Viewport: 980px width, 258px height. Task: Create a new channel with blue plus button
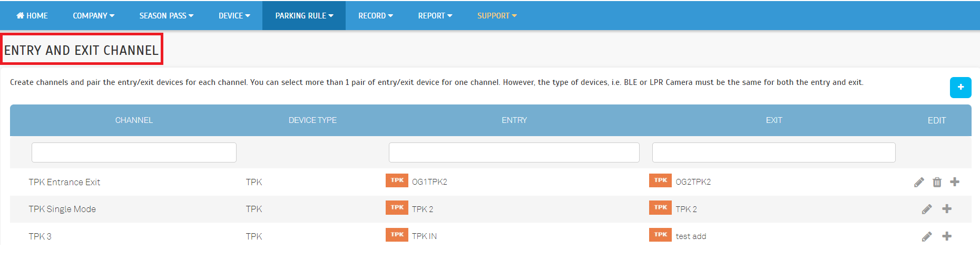pos(961,88)
